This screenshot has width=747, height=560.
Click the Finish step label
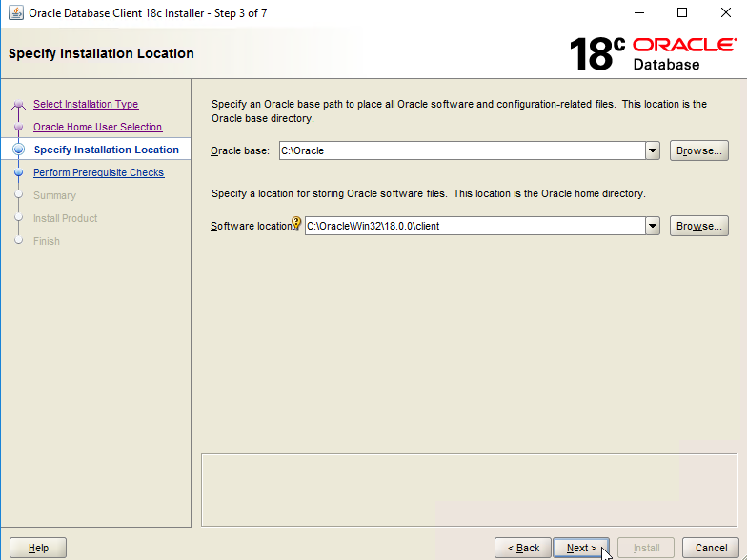point(47,241)
